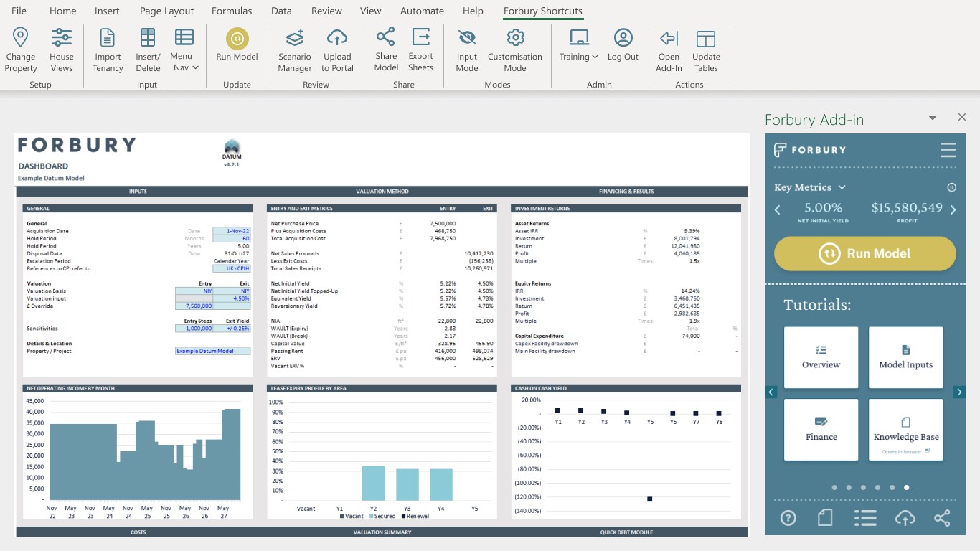Open the Scenario Manager

tap(295, 50)
